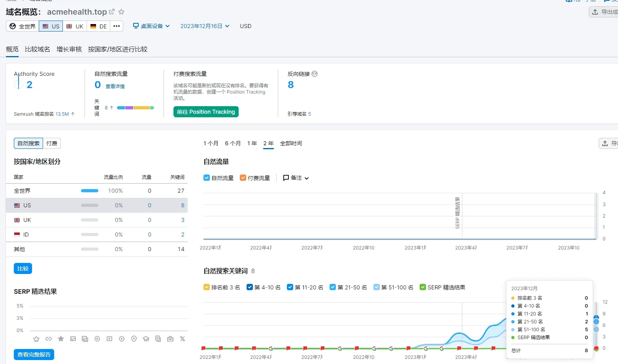The height and width of the screenshot is (364, 618).
Task: Click the keyword distribution color bar
Action: point(135,108)
